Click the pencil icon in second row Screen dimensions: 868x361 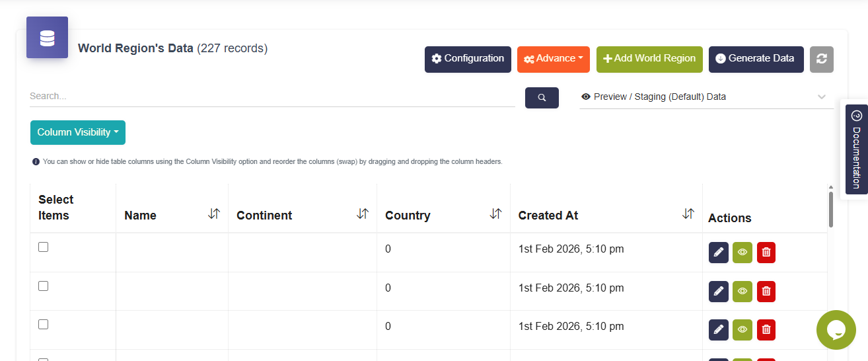[719, 291]
